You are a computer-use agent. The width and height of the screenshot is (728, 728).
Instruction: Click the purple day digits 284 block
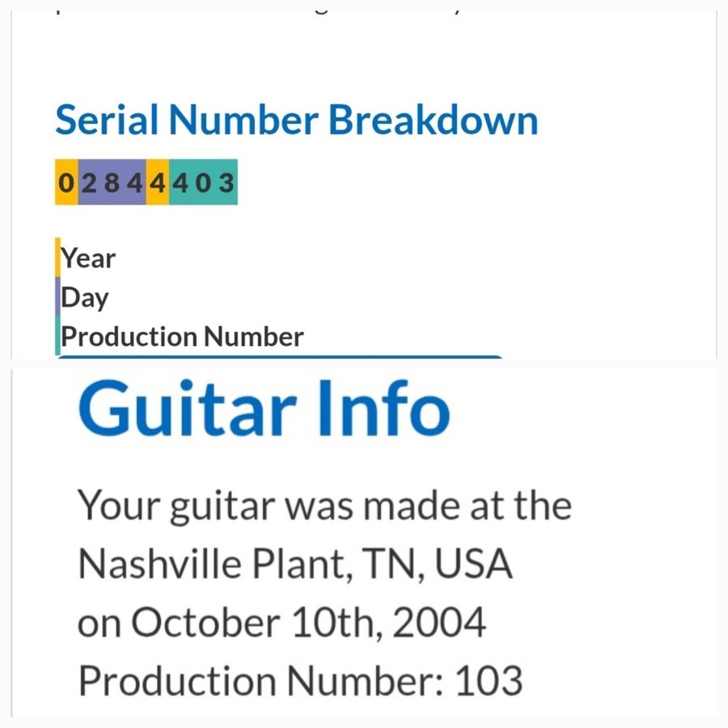112,182
